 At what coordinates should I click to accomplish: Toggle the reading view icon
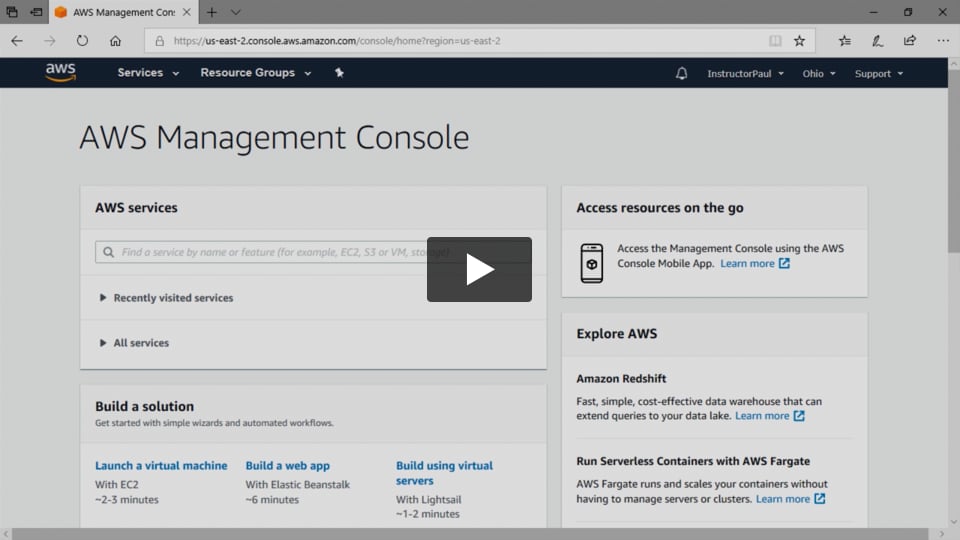(x=775, y=41)
